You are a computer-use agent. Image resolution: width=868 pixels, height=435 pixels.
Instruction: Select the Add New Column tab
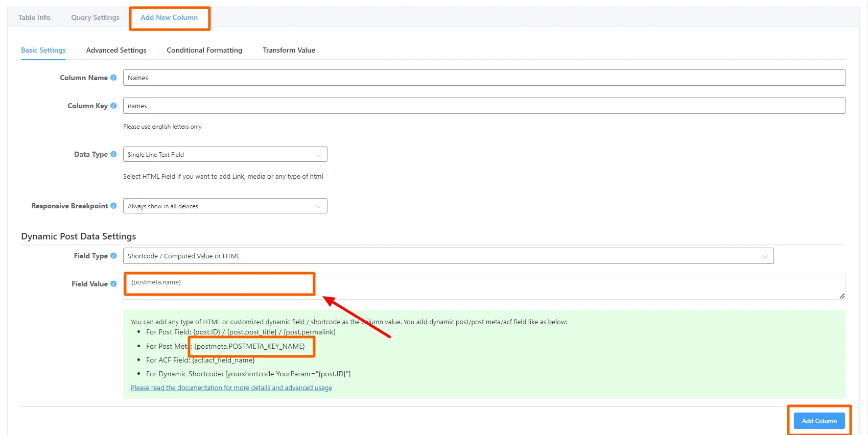(x=169, y=17)
